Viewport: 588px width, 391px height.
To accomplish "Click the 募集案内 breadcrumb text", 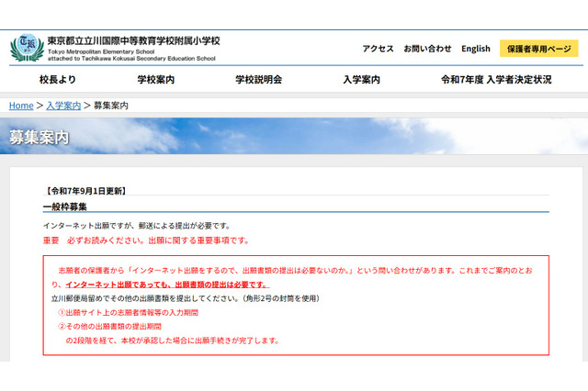I will (x=110, y=106).
